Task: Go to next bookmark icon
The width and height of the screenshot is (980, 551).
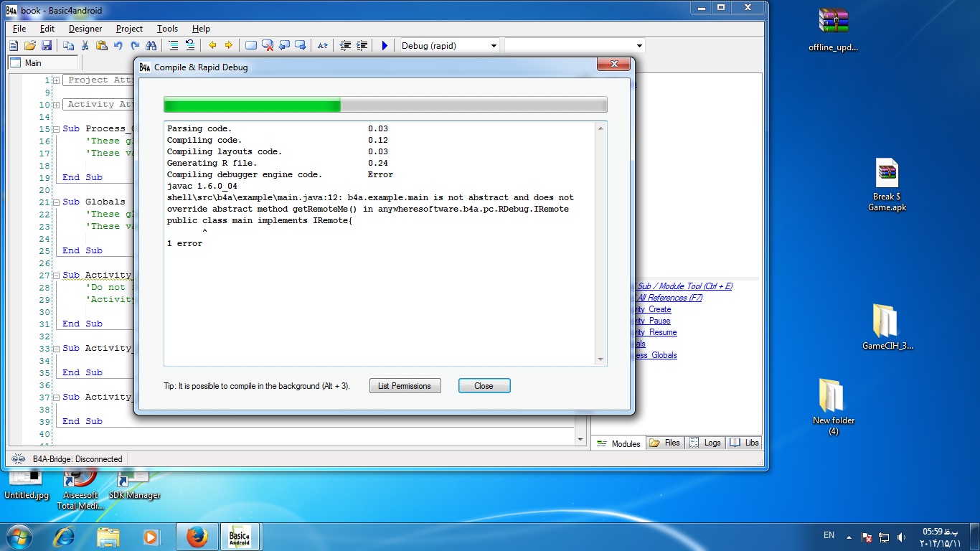Action: pos(301,45)
